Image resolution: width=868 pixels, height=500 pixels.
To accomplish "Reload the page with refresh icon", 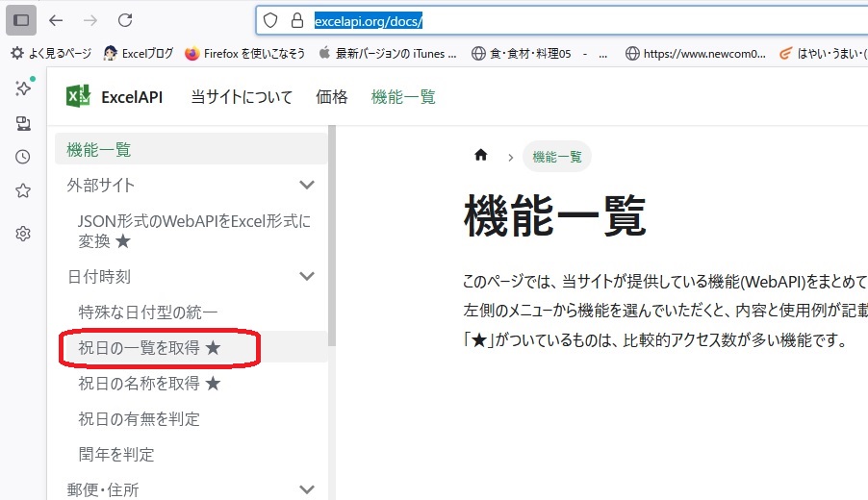I will [125, 20].
